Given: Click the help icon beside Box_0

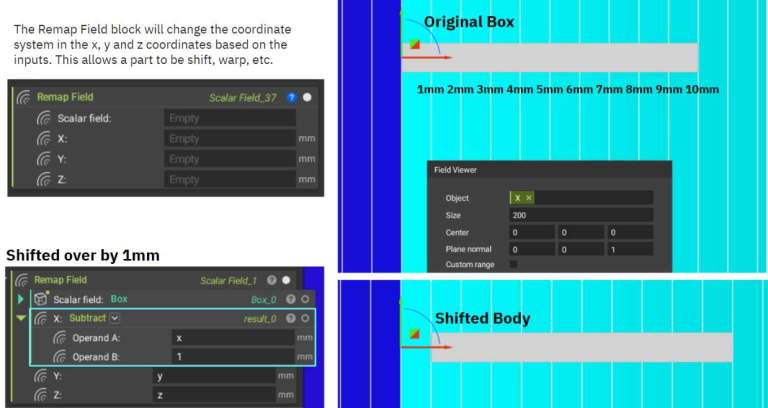Looking at the screenshot, I should coord(290,299).
